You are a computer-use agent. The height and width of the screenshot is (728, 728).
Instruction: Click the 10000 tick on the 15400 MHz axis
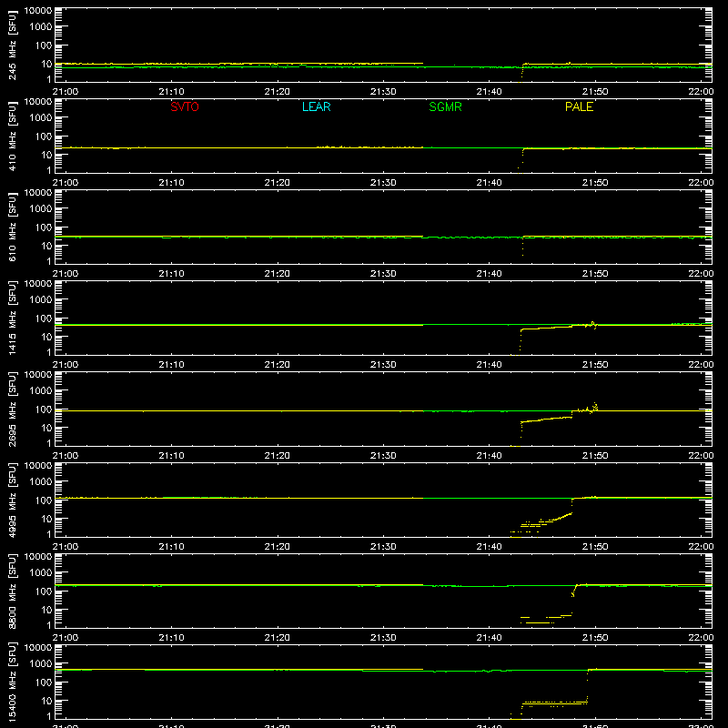tap(38, 648)
